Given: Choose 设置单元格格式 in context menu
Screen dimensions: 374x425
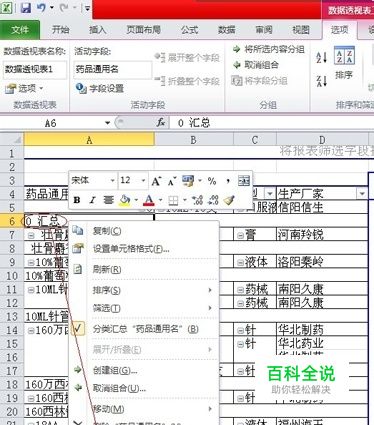Looking at the screenshot, I should pos(145,249).
